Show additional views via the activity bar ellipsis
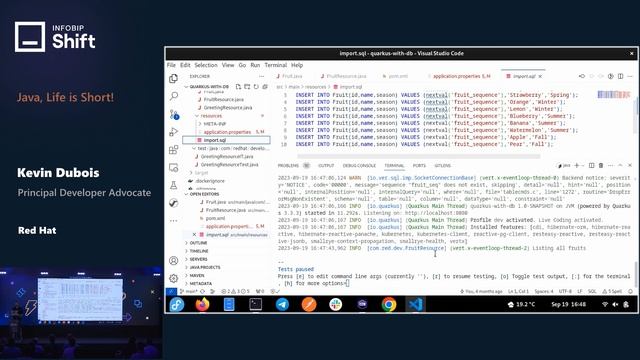 click(x=173, y=220)
